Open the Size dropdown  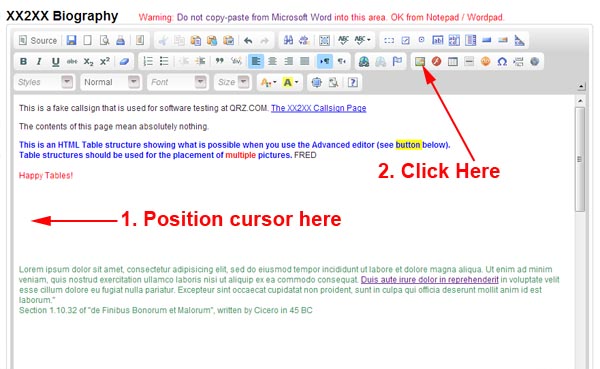coord(233,82)
